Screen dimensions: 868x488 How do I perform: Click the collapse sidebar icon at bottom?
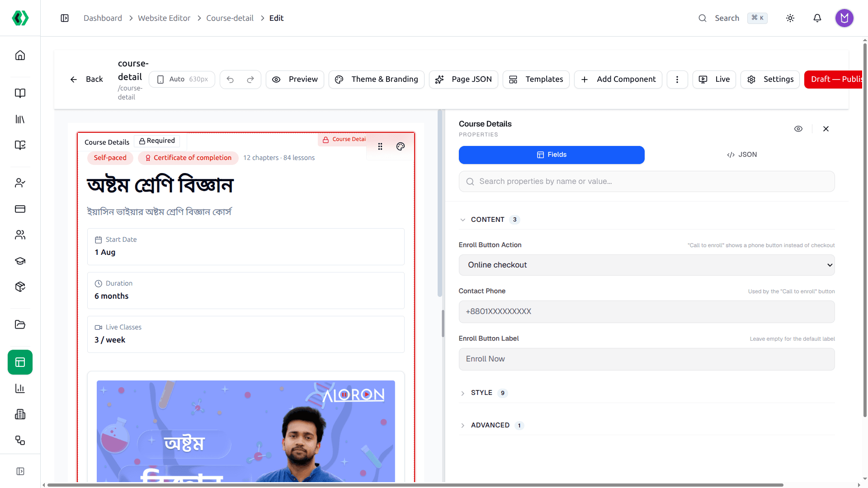tap(20, 471)
